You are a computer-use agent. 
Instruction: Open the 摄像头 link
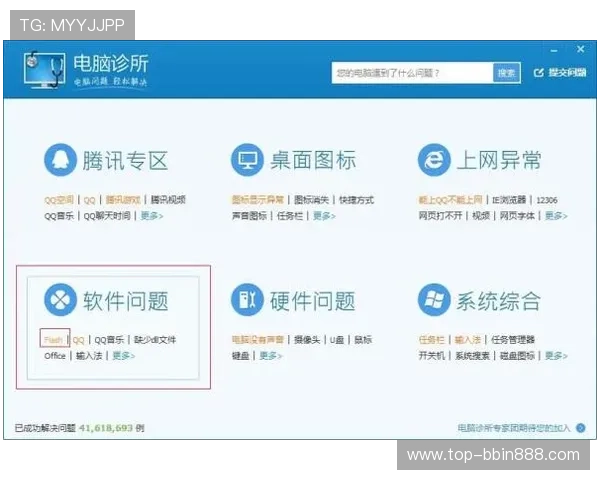point(307,340)
